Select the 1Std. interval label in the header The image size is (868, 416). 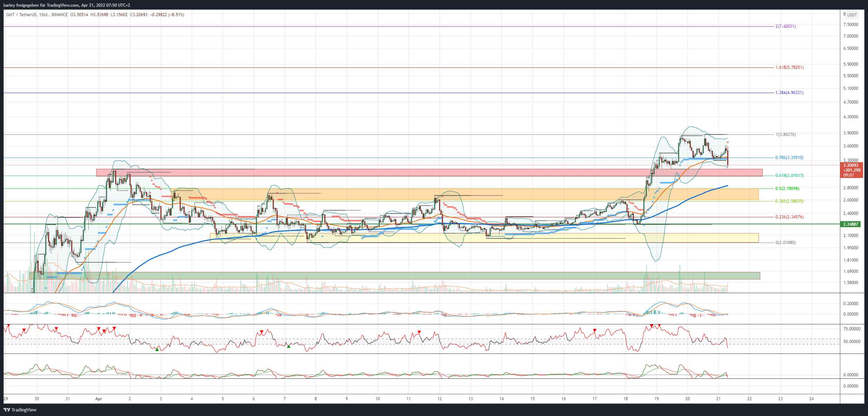[x=45, y=15]
